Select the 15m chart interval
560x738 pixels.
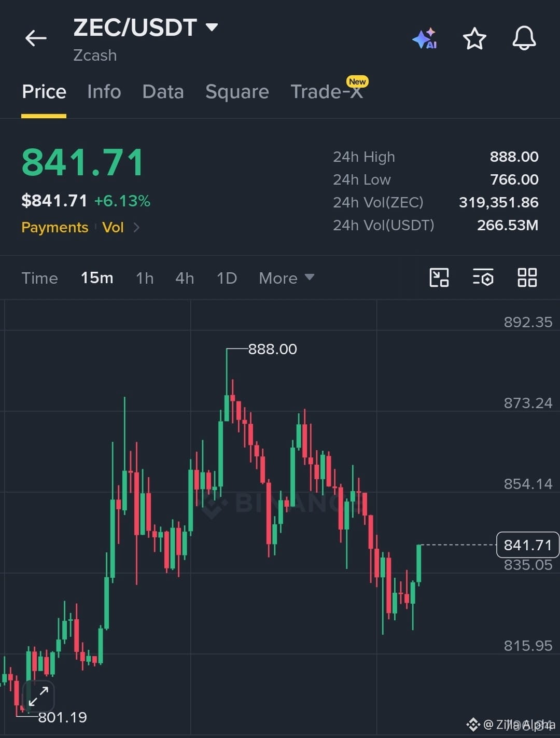click(97, 278)
